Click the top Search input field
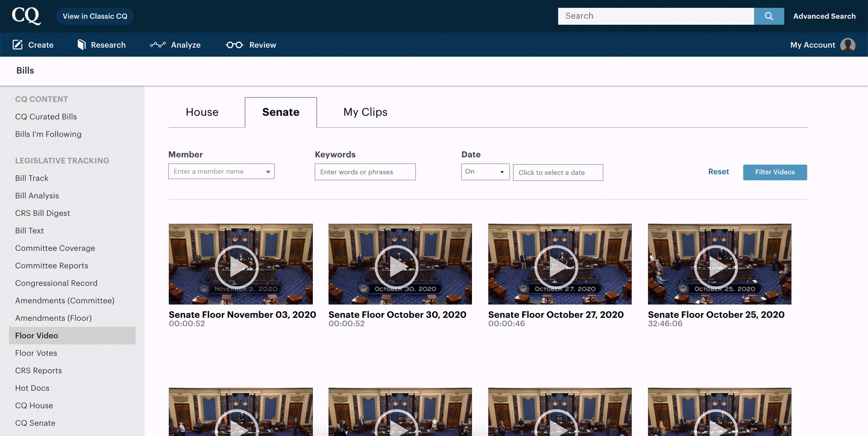The image size is (868, 436). pyautogui.click(x=656, y=16)
